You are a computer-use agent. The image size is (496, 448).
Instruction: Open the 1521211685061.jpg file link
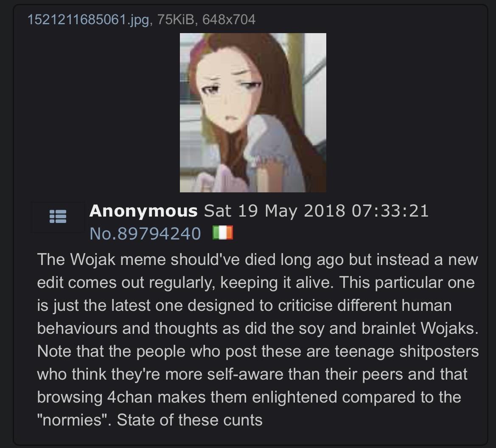(88, 20)
